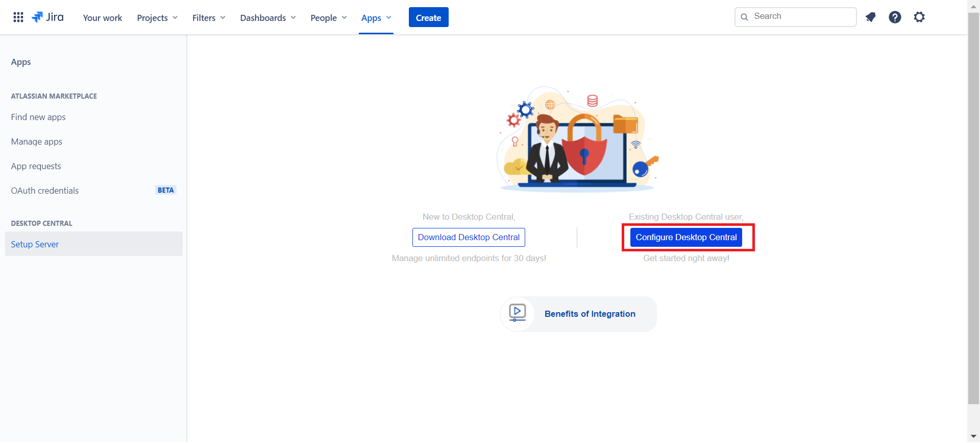
Task: Open the settings gear icon
Action: (x=919, y=17)
